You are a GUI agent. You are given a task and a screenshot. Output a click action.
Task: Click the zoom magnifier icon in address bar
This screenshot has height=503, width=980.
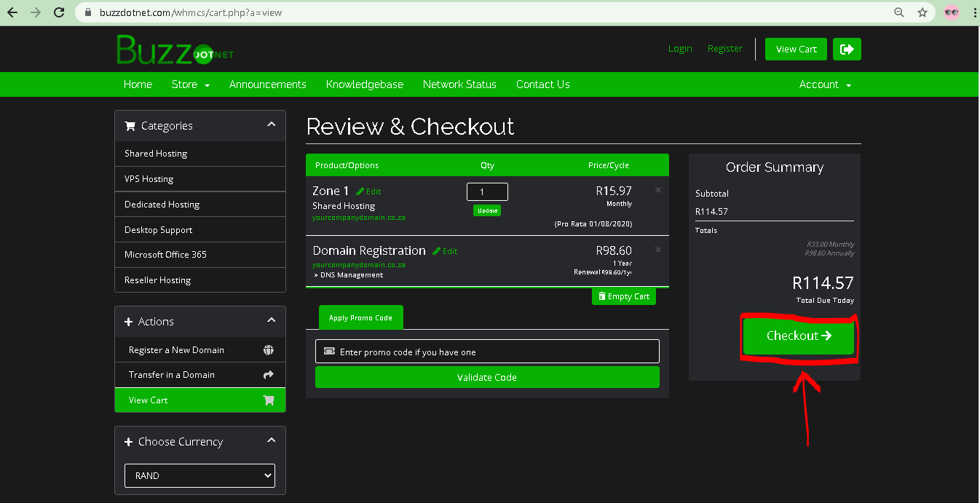coord(899,12)
